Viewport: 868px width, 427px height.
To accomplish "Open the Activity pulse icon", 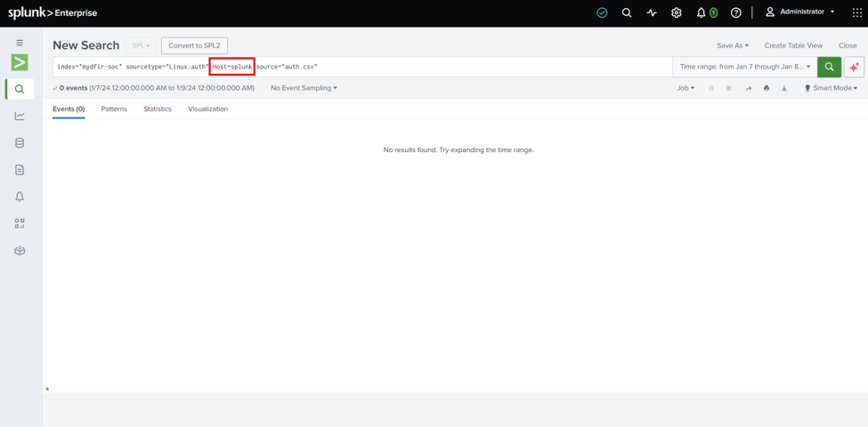I will 652,12.
